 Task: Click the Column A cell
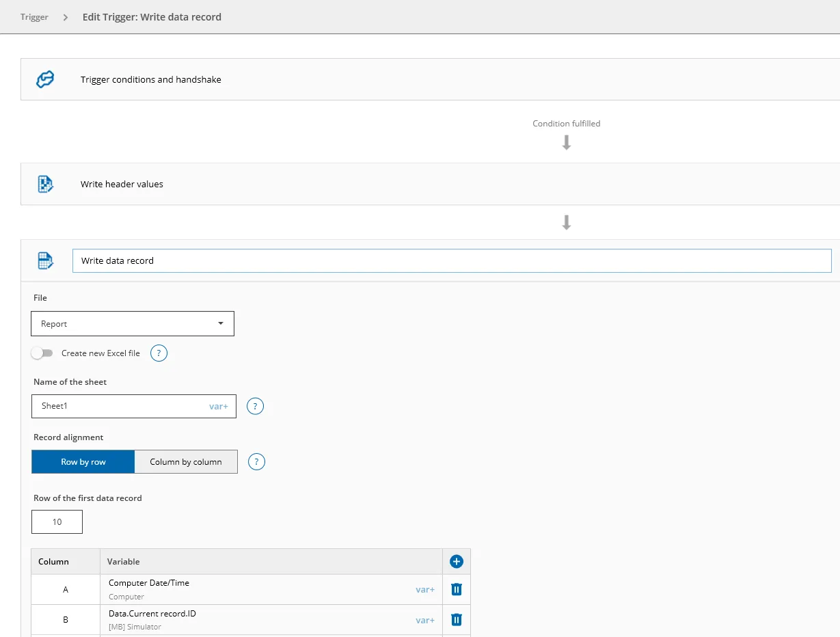(66, 589)
